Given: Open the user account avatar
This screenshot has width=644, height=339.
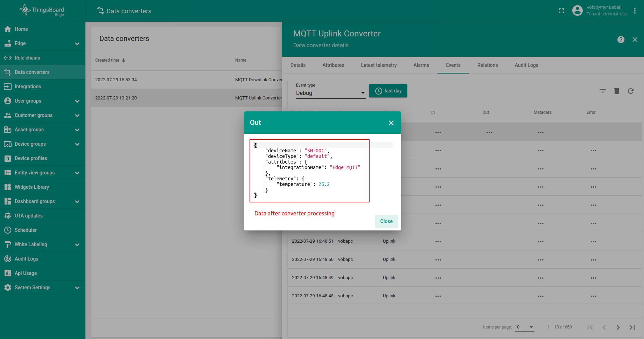Looking at the screenshot, I should (577, 11).
